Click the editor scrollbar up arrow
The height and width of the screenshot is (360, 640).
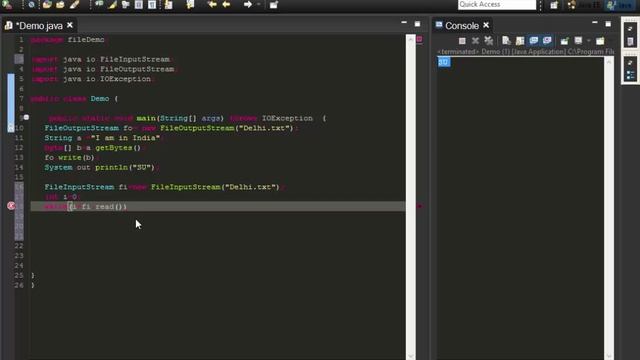[411, 39]
